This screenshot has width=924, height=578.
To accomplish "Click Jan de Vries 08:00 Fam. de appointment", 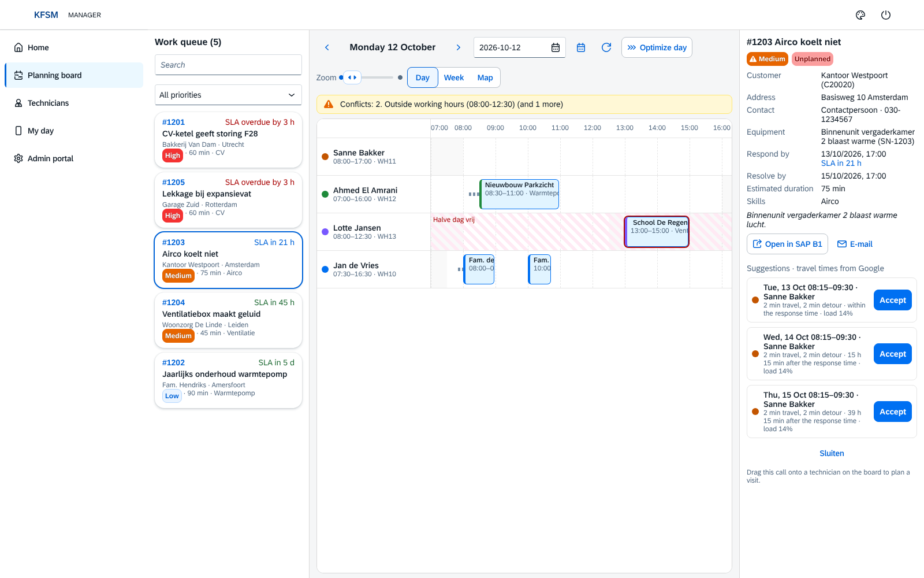I will tap(479, 269).
